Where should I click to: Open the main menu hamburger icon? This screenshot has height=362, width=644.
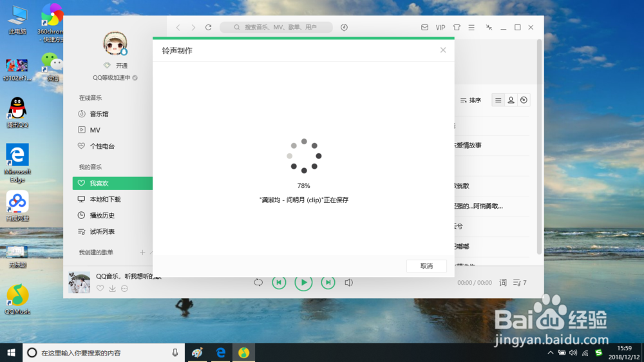pos(471,28)
